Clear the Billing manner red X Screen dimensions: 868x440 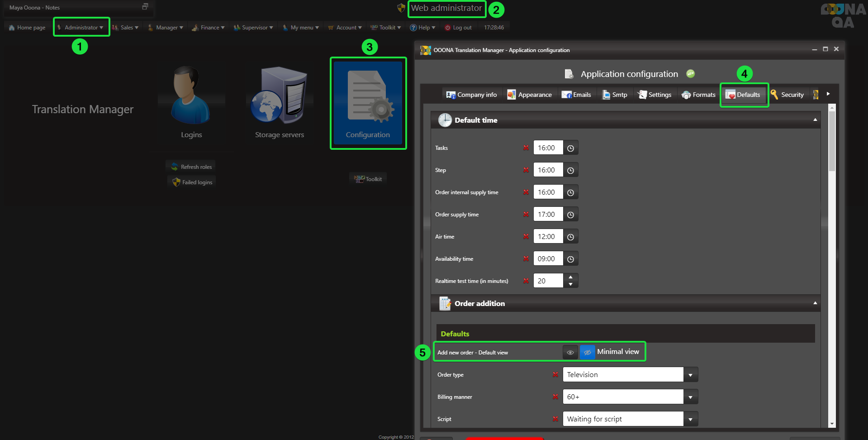click(x=555, y=397)
